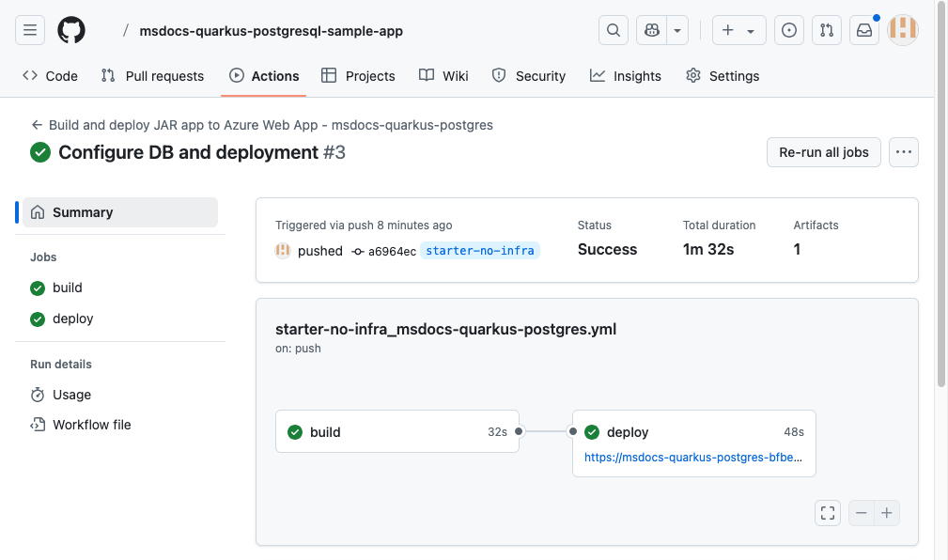
Task: Open the starter-no-infra branch link
Action: click(x=480, y=251)
